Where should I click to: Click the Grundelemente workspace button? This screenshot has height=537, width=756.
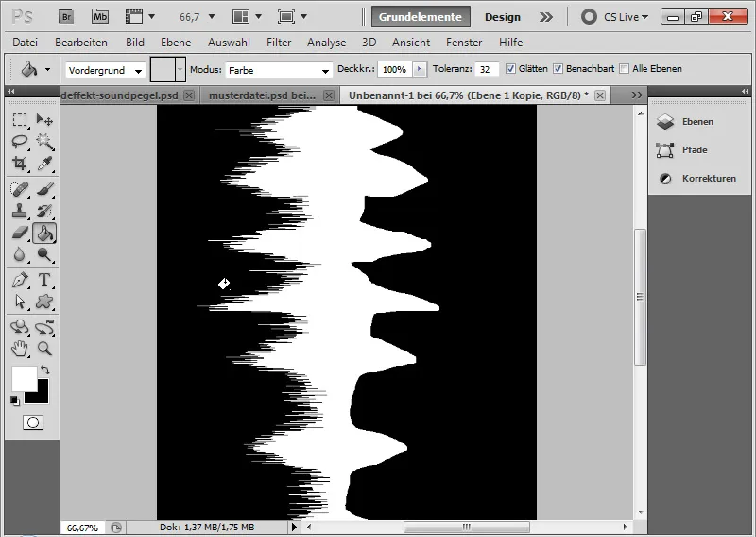point(421,17)
